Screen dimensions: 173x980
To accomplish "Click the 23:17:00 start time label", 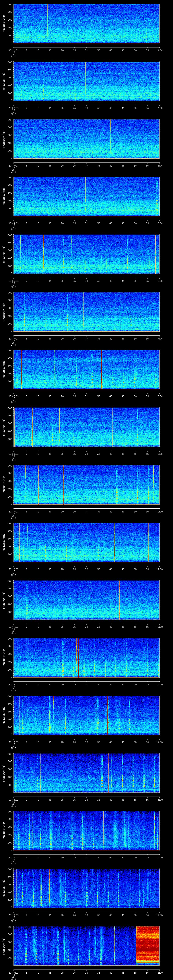I will 13,972.
